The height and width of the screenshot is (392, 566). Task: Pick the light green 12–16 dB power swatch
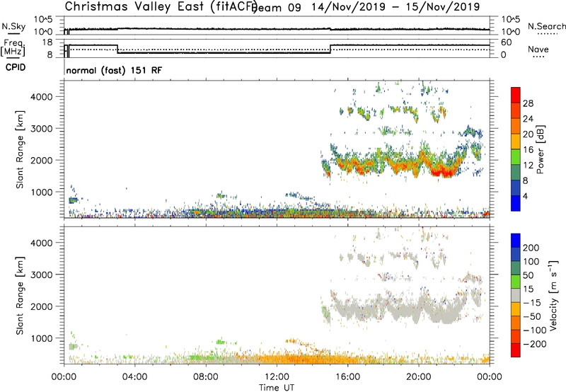pos(516,156)
